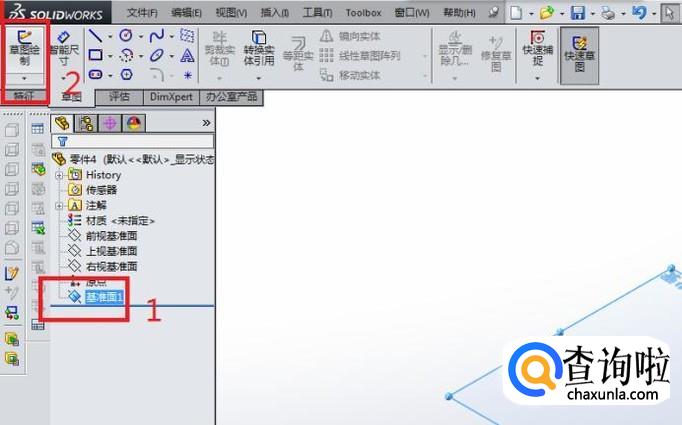This screenshot has width=682, height=425.
Task: Open the 工具(T) menu
Action: point(318,13)
